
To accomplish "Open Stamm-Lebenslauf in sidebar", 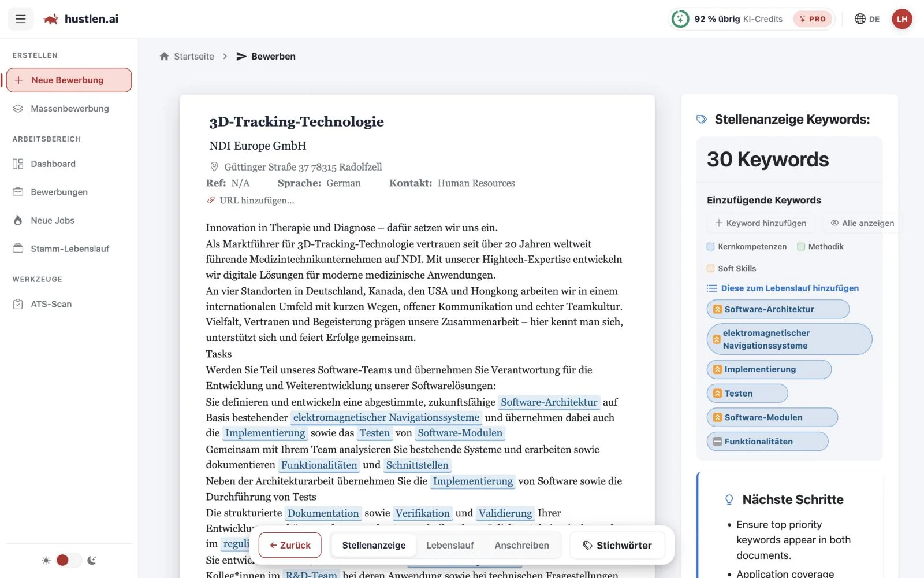I will tap(69, 249).
